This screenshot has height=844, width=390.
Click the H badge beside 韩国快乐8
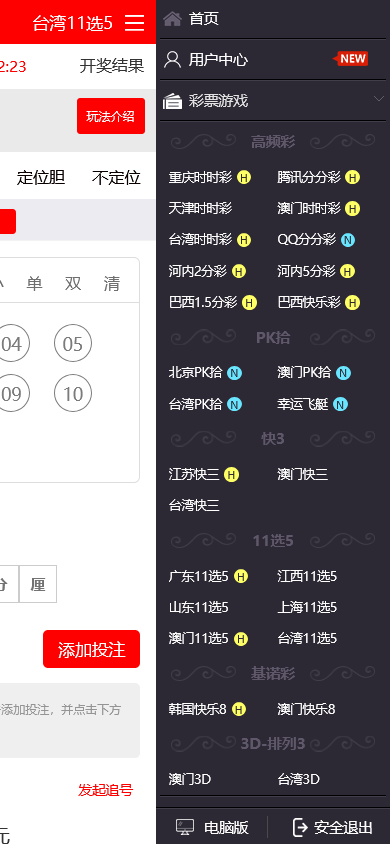(x=239, y=709)
